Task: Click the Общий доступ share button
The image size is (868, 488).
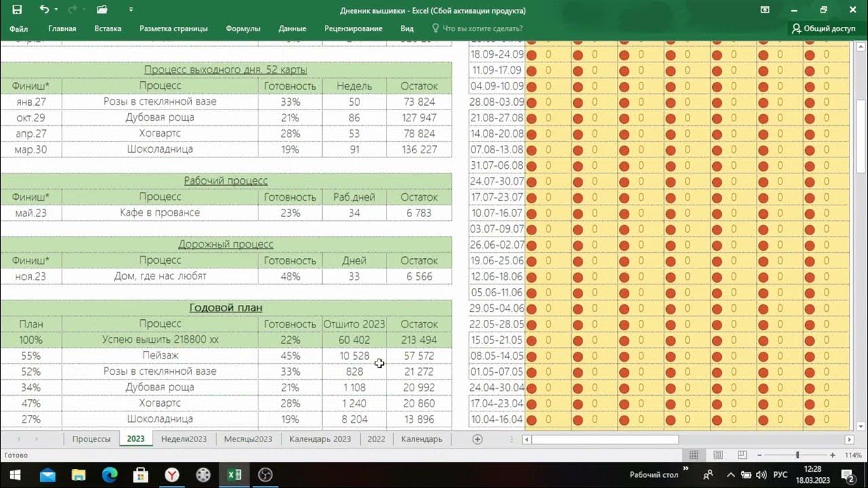Action: [824, 29]
